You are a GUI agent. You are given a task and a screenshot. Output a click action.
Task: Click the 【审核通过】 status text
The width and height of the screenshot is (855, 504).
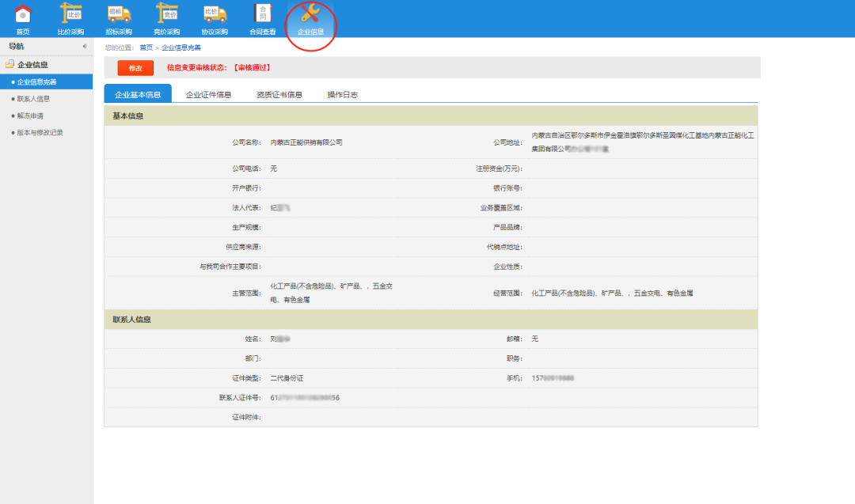(x=252, y=67)
